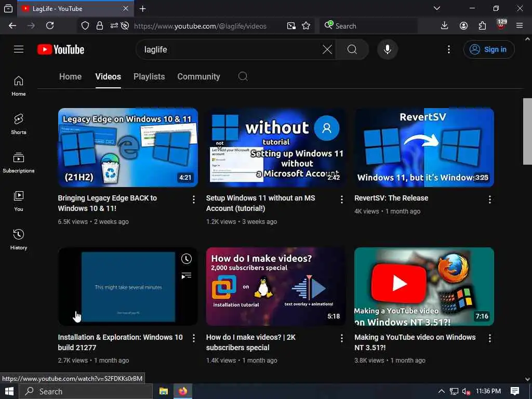Viewport: 532px width, 399px height.
Task: Start voice search with microphone
Action: pyautogui.click(x=387, y=49)
